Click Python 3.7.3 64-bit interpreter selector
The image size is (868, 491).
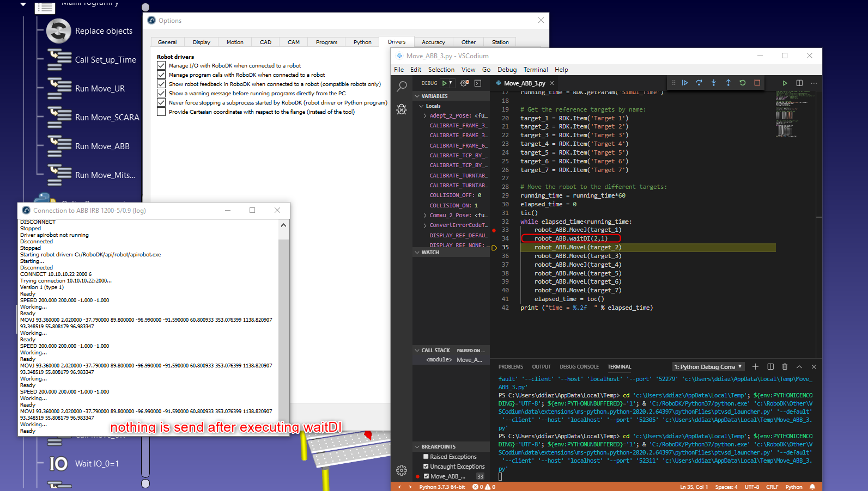442,487
